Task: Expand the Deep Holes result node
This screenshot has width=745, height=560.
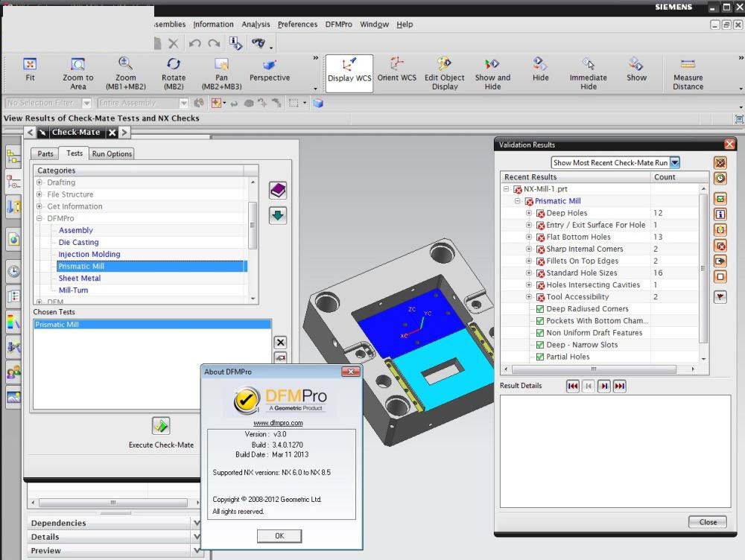Action: (x=529, y=213)
